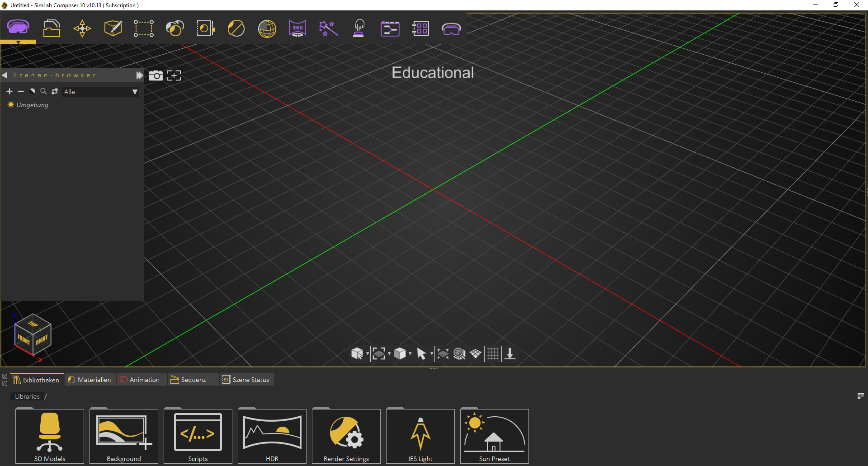
Task: Select the four-arrow transform tool
Action: (82, 28)
